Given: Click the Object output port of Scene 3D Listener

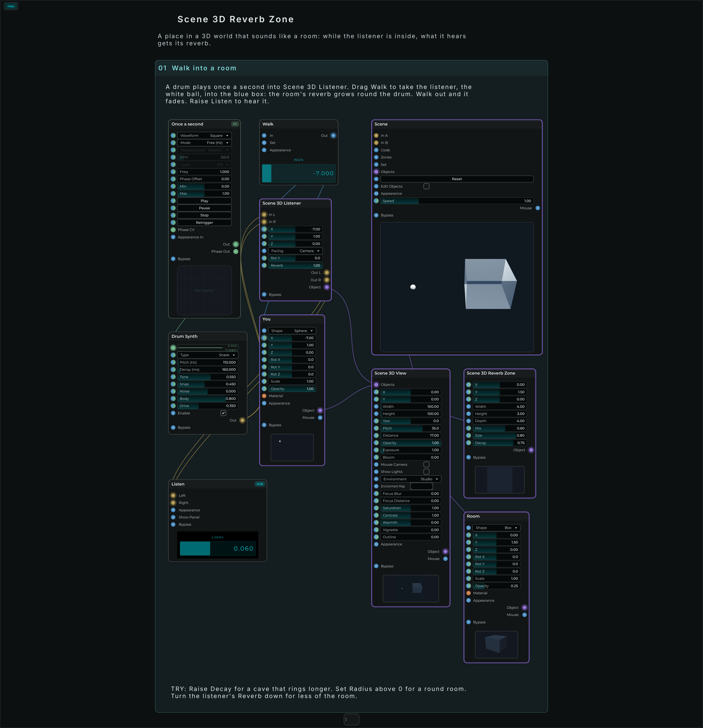Looking at the screenshot, I should pyautogui.click(x=327, y=287).
